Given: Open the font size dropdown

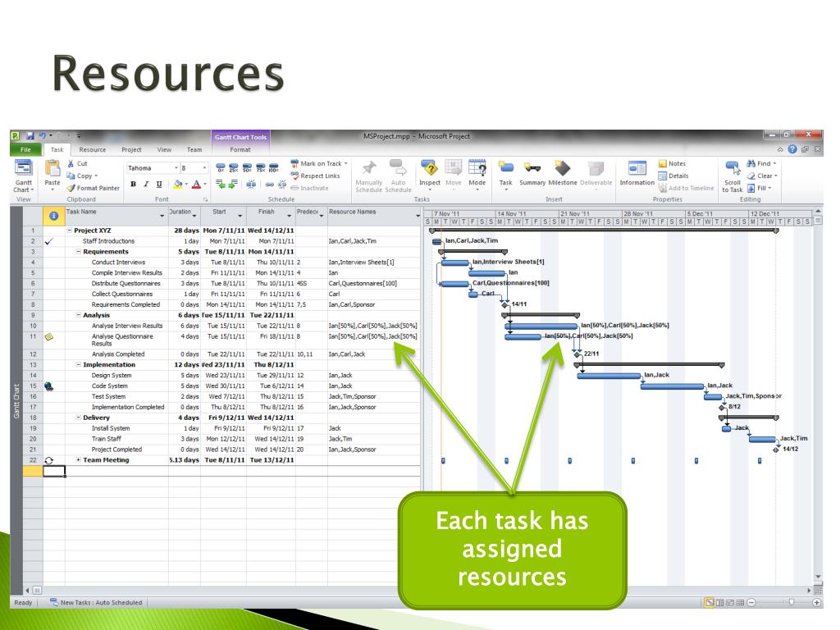Looking at the screenshot, I should click(x=204, y=167).
